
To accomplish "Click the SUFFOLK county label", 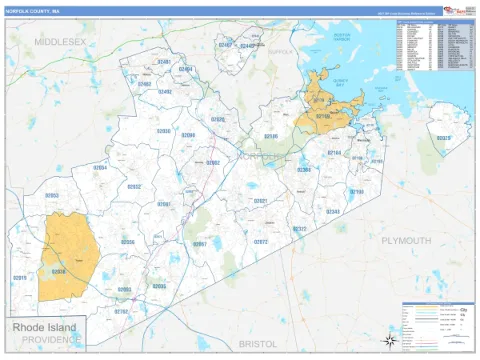I will pos(280,52).
